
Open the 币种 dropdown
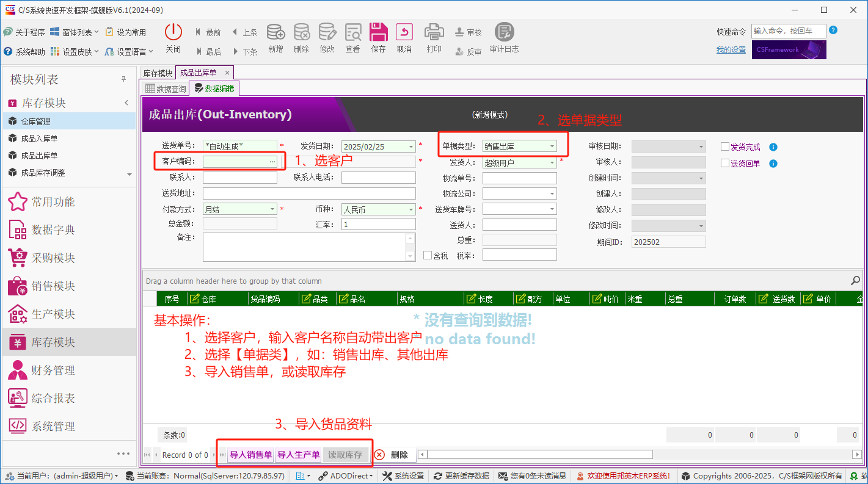tap(411, 209)
